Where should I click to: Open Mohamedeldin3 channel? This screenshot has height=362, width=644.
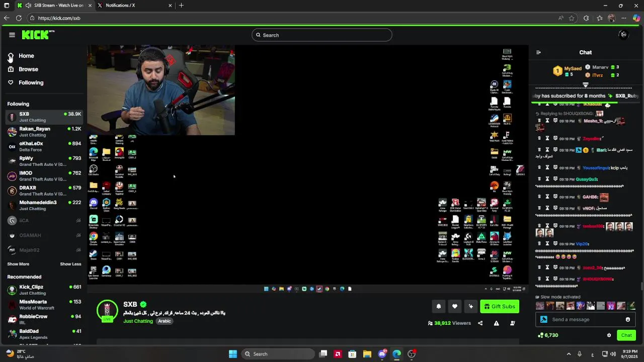click(44, 205)
